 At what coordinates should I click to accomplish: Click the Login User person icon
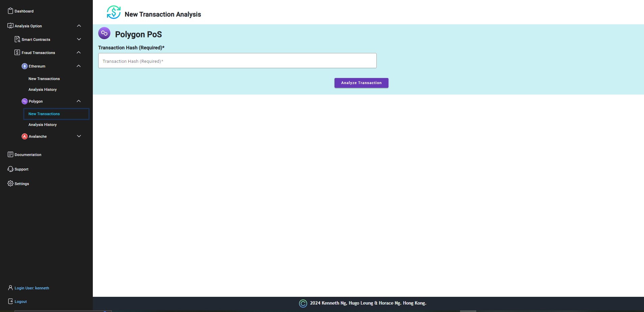10,288
